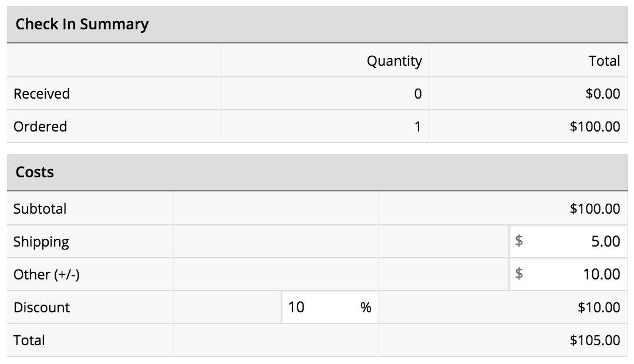Click the percent sign beside the discount field
The height and width of the screenshot is (364, 634).
coord(365,307)
